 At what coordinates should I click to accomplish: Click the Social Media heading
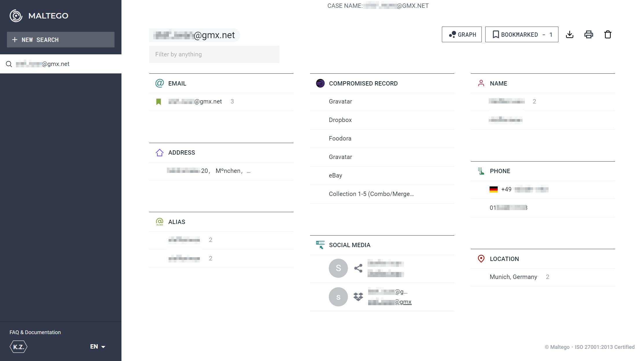[x=350, y=245]
